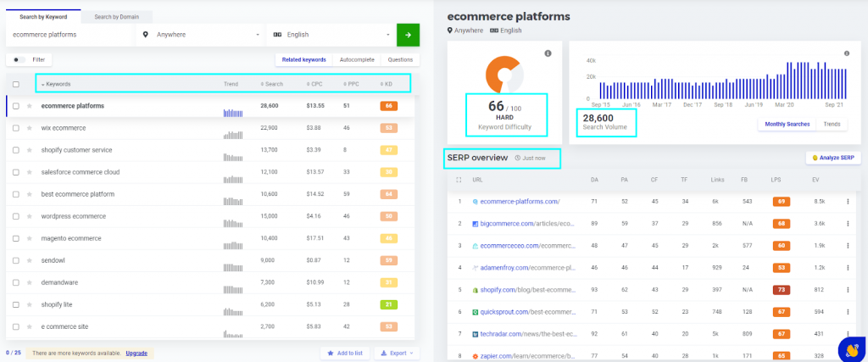
Task: Star the ecommerce platforms keyword row
Action: 30,106
